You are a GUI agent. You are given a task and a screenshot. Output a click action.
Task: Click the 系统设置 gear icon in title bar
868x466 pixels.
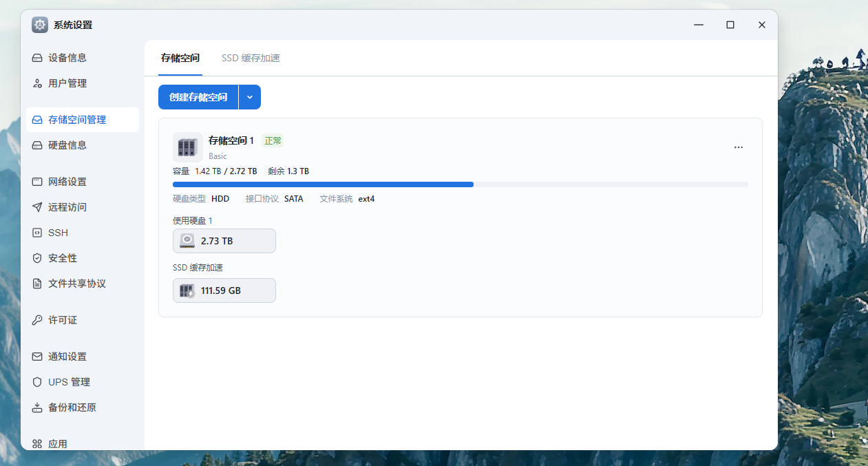click(x=40, y=25)
